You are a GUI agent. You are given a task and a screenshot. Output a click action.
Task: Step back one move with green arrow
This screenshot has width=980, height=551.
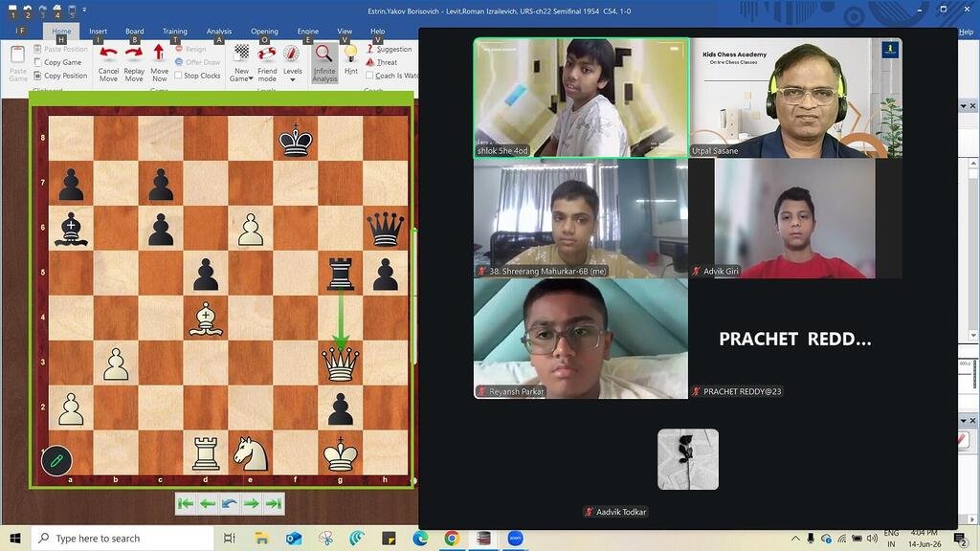tap(208, 503)
